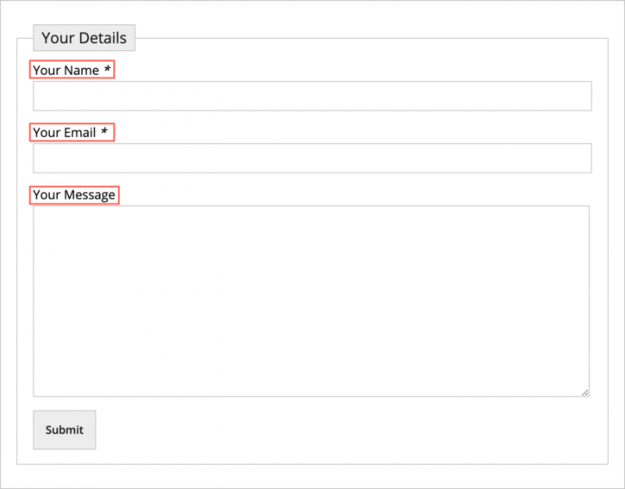Click the 'Your Email' label text

coord(66,133)
